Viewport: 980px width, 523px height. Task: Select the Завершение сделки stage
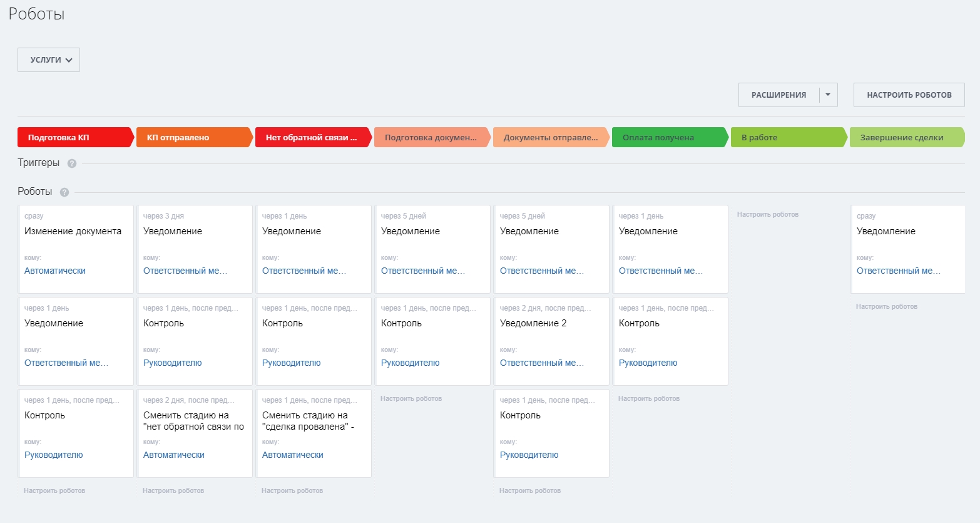coord(906,138)
